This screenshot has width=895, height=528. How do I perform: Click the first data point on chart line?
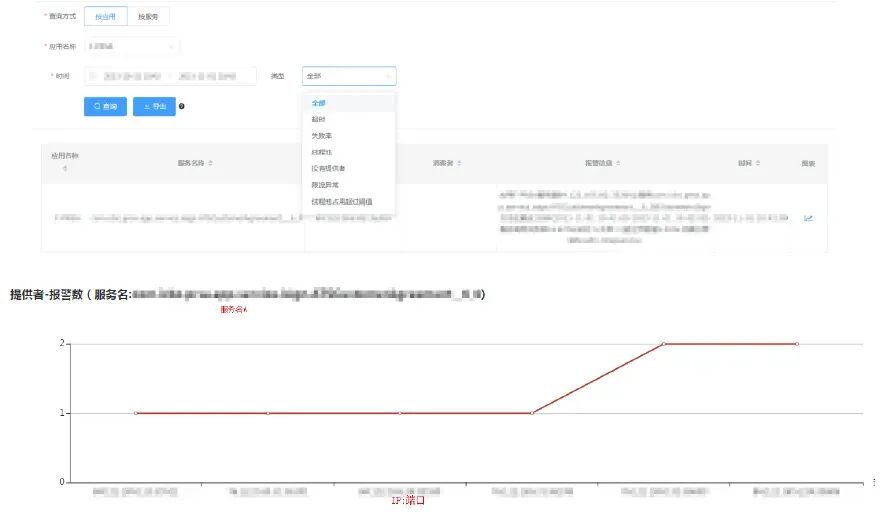[136, 413]
